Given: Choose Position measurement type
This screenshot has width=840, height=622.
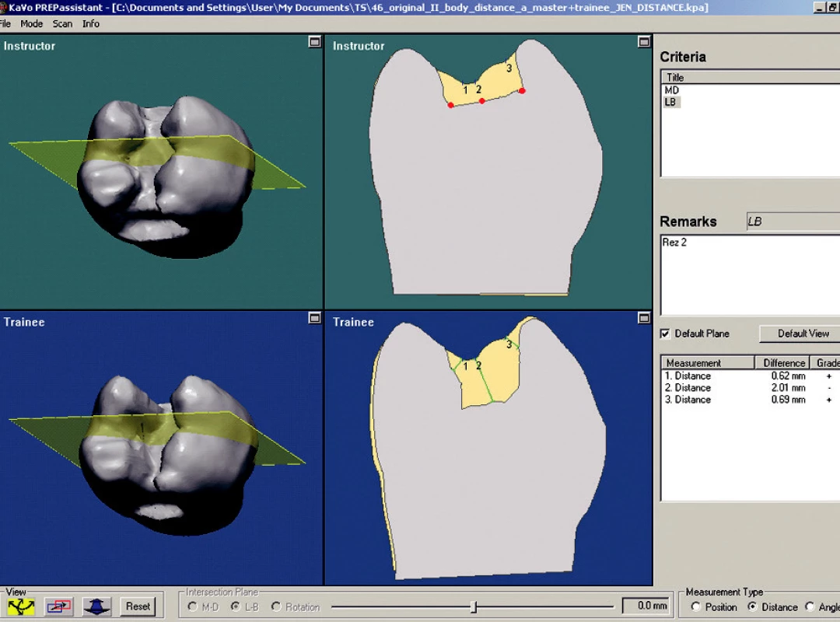Looking at the screenshot, I should (696, 607).
